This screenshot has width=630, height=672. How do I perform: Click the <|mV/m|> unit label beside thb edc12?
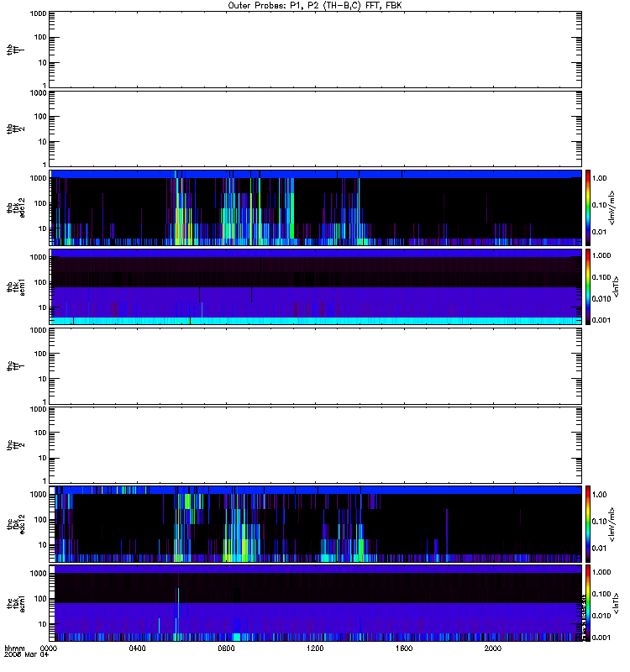tap(612, 207)
